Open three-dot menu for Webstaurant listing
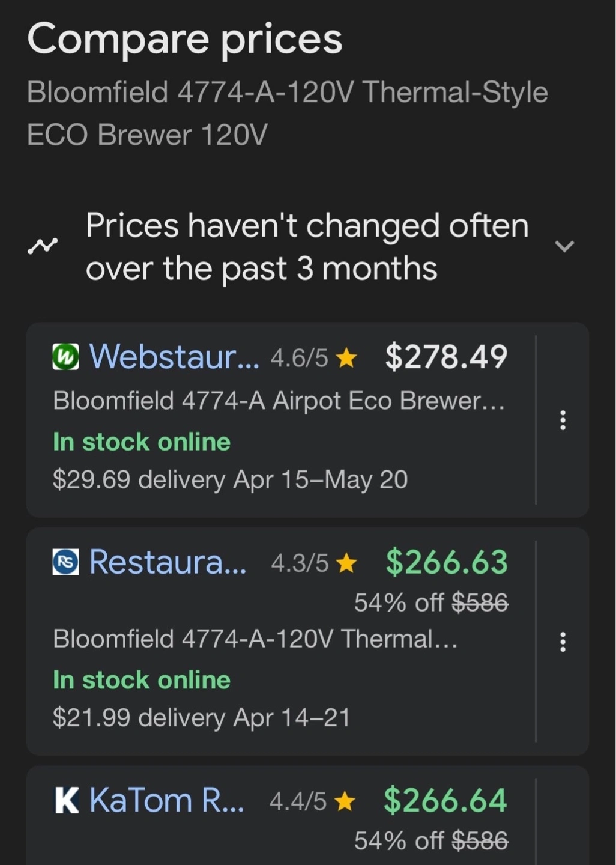The image size is (616, 865). pos(563,420)
